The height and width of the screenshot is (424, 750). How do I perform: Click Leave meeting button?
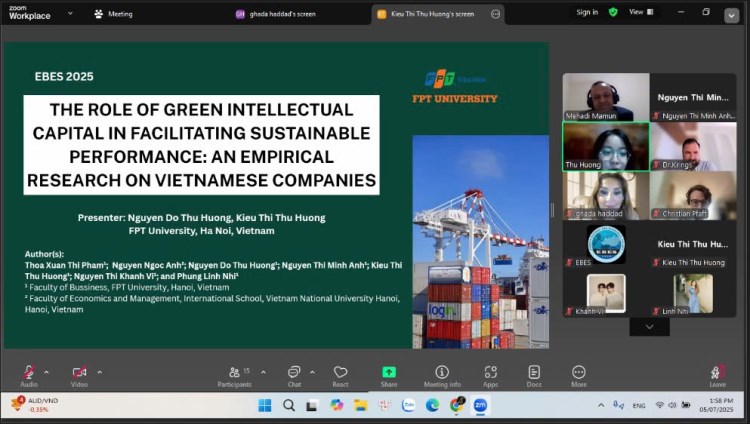[x=717, y=376]
